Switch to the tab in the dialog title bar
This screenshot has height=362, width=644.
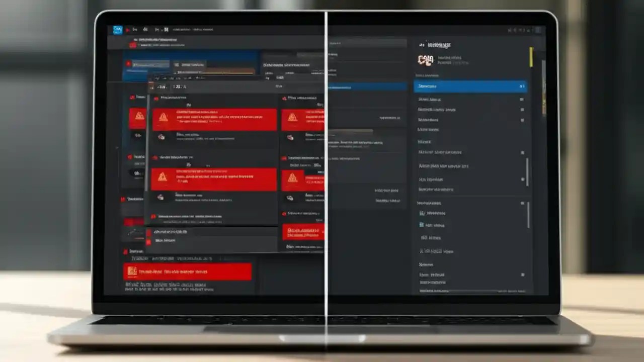click(x=179, y=86)
